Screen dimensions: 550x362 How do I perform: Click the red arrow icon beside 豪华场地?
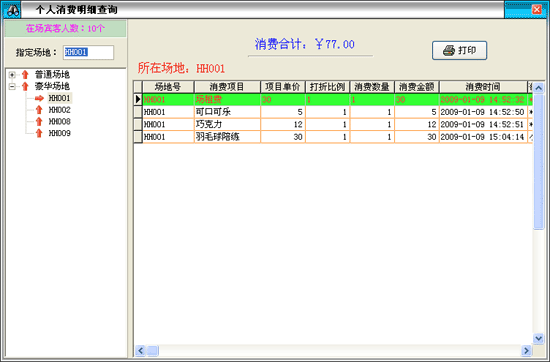pos(25,86)
